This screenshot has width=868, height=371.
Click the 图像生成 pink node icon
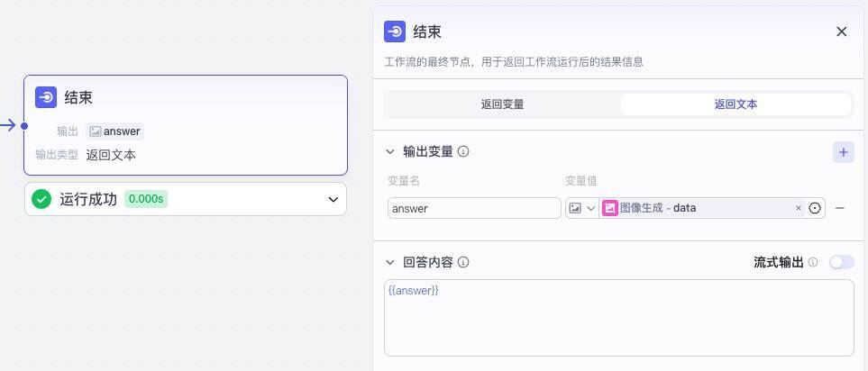(610, 208)
